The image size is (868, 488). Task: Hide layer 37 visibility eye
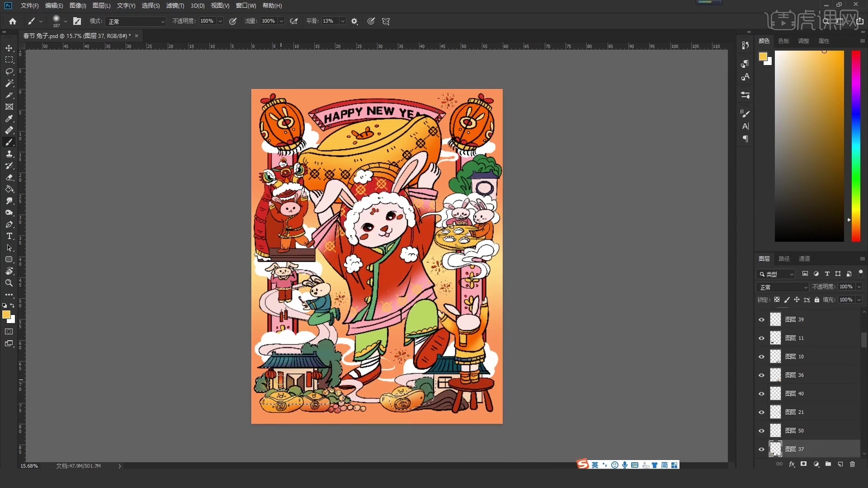(761, 449)
